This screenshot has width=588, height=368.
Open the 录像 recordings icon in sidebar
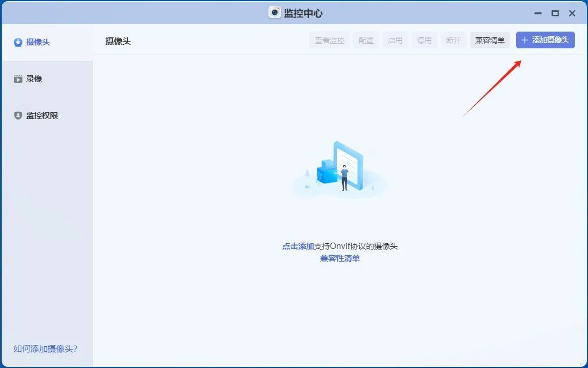(18, 79)
